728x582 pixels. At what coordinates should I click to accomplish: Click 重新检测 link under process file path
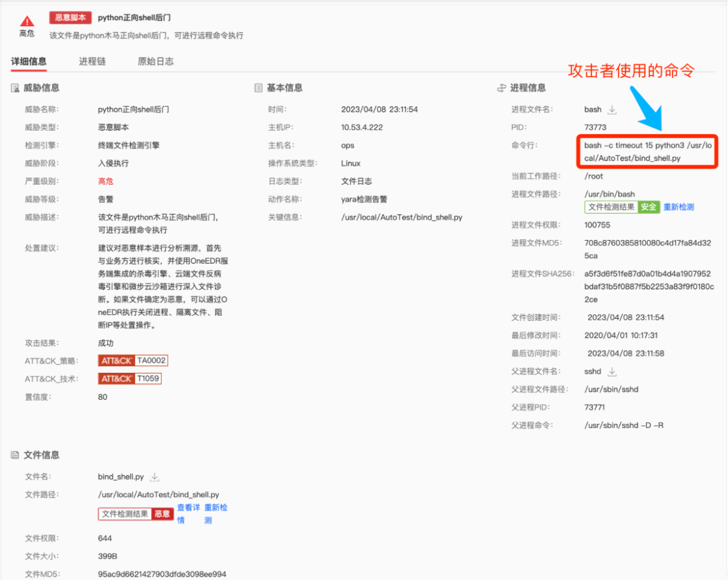[678, 208]
